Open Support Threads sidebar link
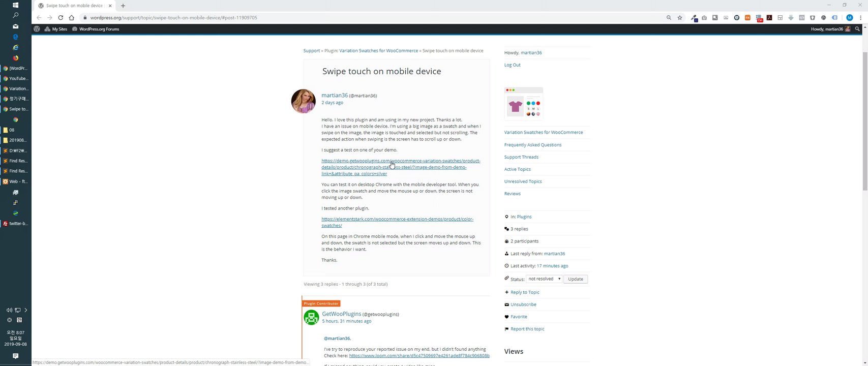 (x=521, y=157)
